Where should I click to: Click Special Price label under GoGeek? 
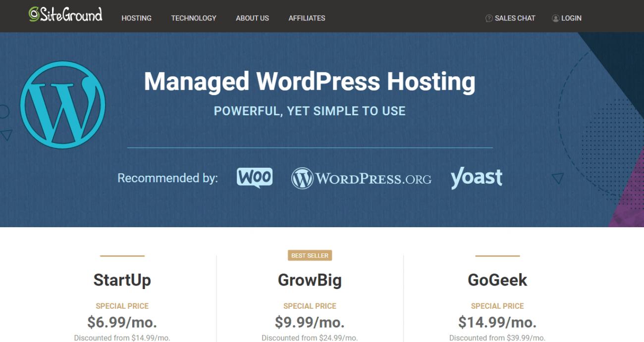(497, 306)
